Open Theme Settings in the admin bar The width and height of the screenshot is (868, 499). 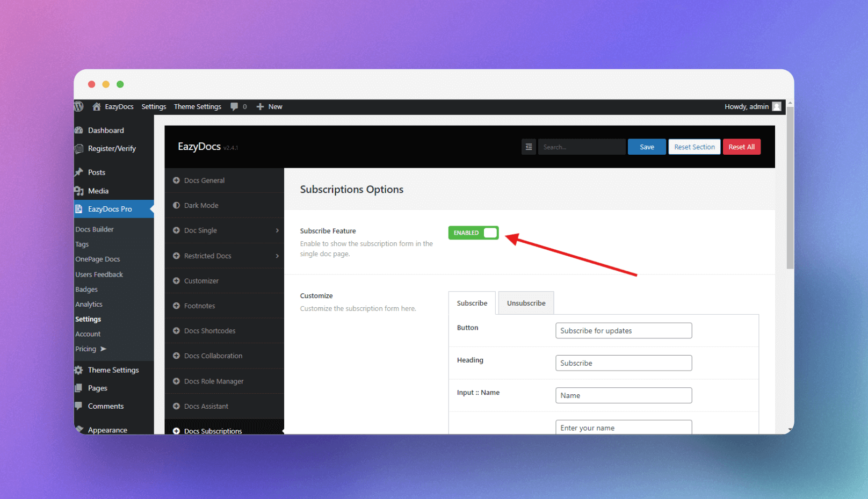tap(197, 106)
